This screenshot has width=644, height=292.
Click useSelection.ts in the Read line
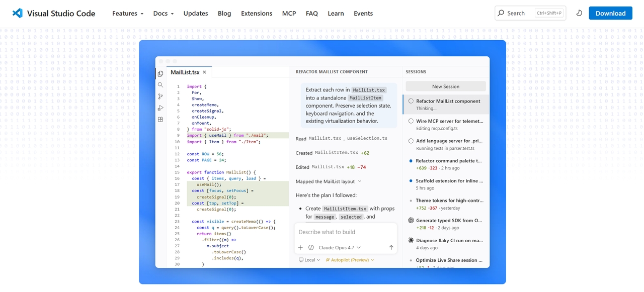click(x=367, y=138)
